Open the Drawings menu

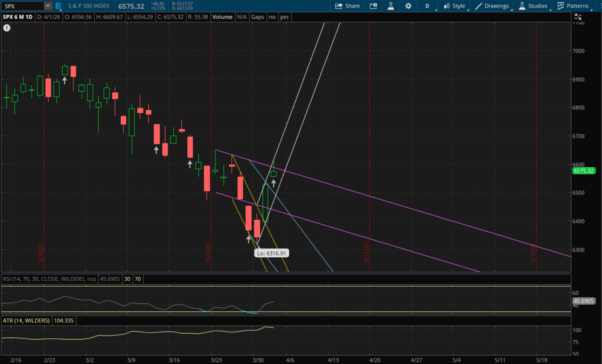(x=492, y=6)
